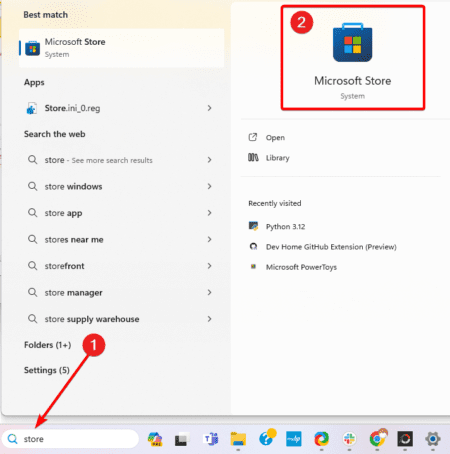Open Dev Home GitHub Extension (Preview)
450x454 pixels.
(x=331, y=247)
